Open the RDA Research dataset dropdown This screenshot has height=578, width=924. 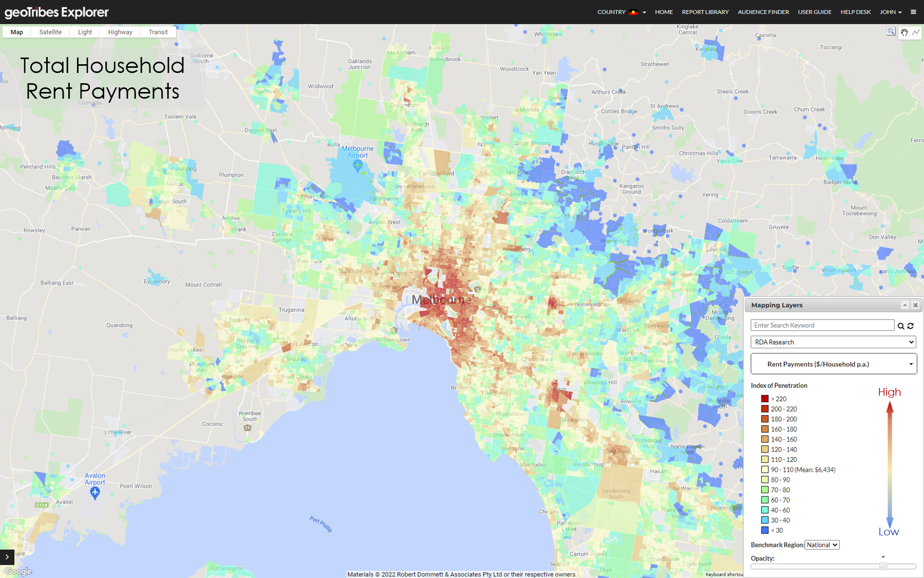coord(833,342)
